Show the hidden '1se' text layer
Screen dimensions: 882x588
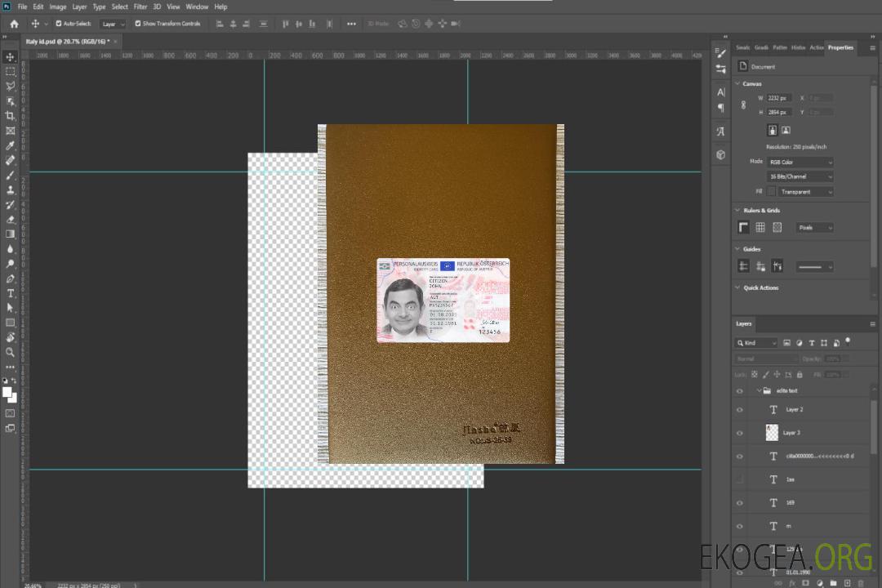tap(740, 479)
